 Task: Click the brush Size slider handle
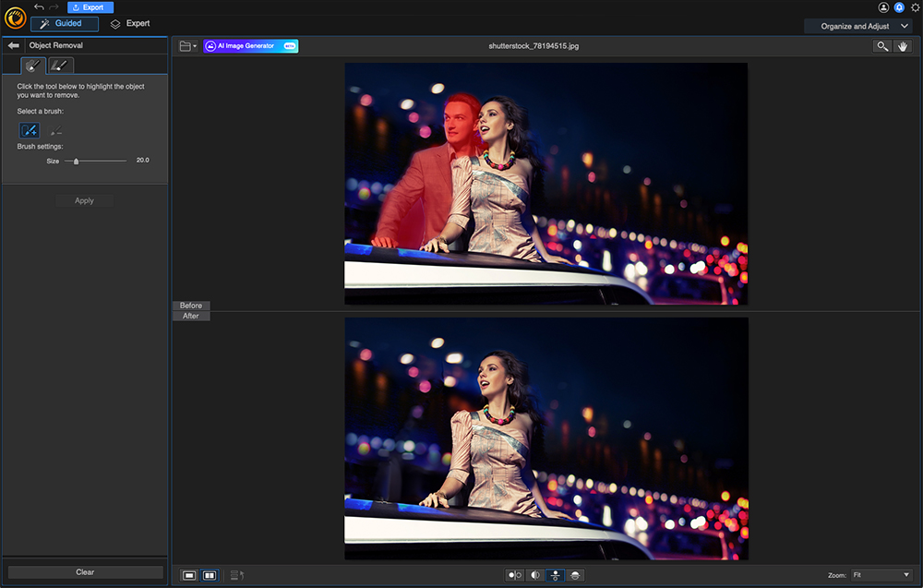(x=77, y=161)
